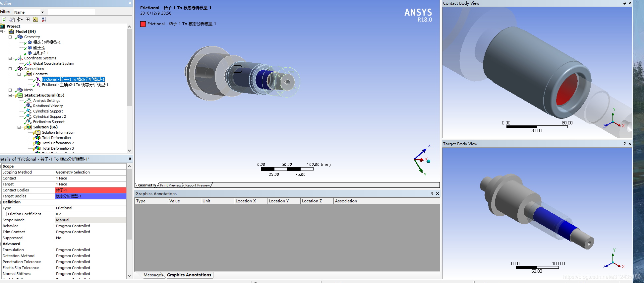The image size is (644, 283).
Task: Click the Scoping Method Geometry Selection value
Action: (90, 172)
